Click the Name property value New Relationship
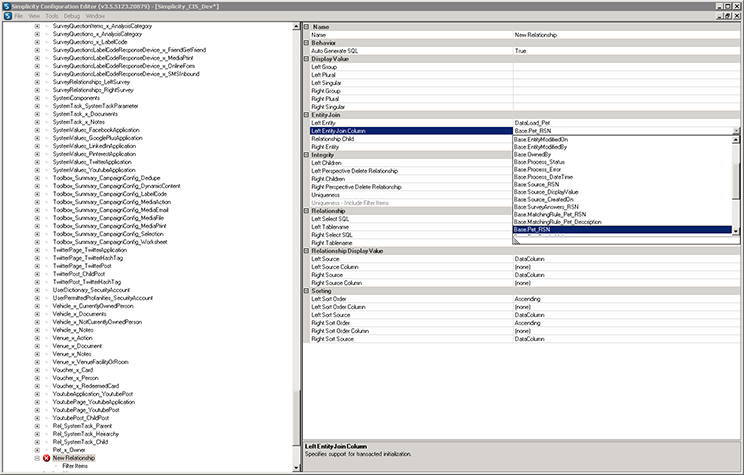The image size is (744, 475). coord(535,35)
